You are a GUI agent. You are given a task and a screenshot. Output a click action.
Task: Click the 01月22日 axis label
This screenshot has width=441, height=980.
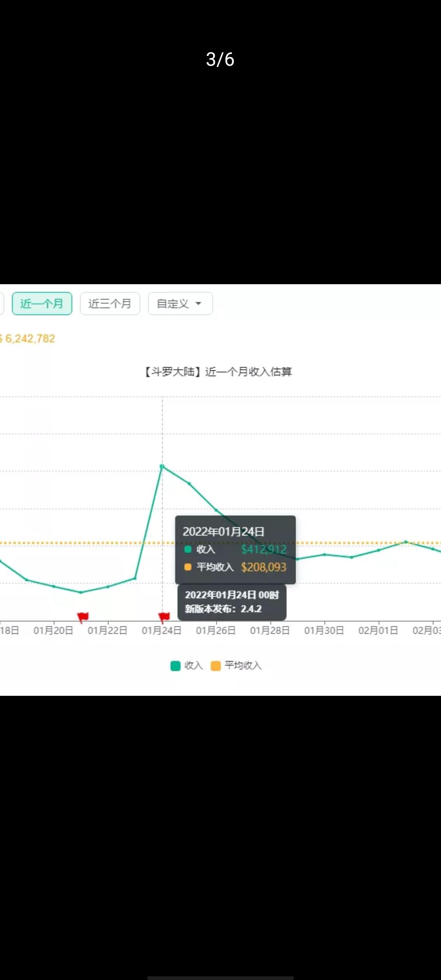coord(107,630)
